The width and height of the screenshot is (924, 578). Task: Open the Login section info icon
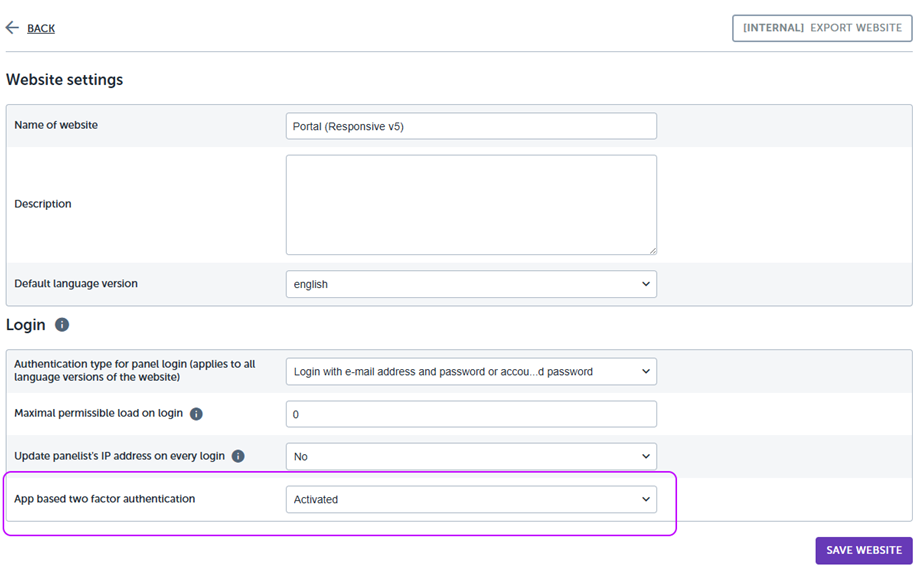coord(62,325)
